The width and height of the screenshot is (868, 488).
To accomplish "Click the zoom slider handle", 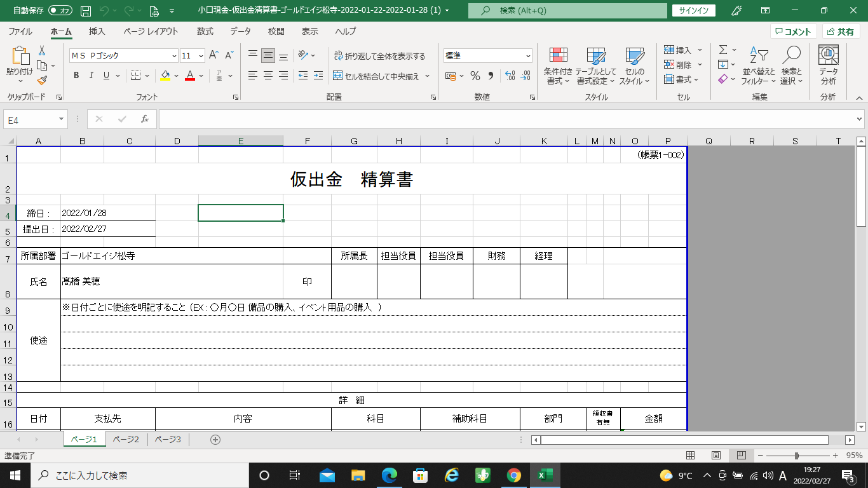I will (x=796, y=456).
